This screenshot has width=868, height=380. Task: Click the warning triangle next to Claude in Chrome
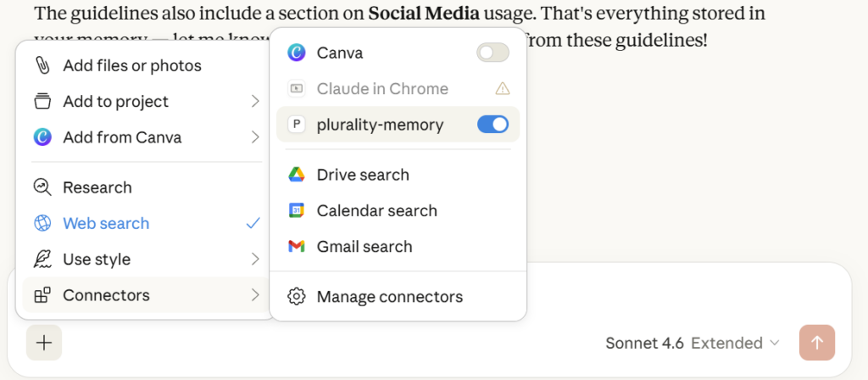point(502,88)
